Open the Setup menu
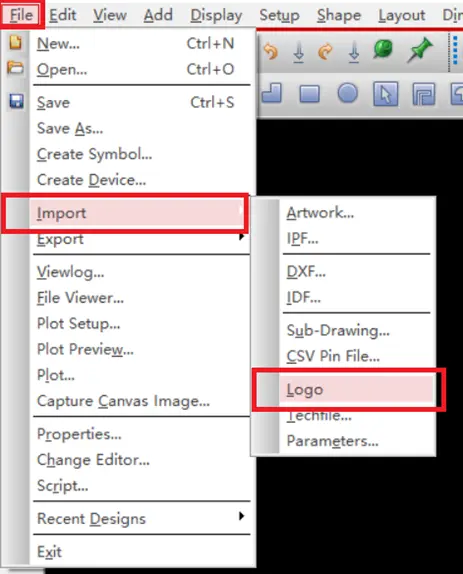Screen dimensions: 463x574 (x=279, y=15)
